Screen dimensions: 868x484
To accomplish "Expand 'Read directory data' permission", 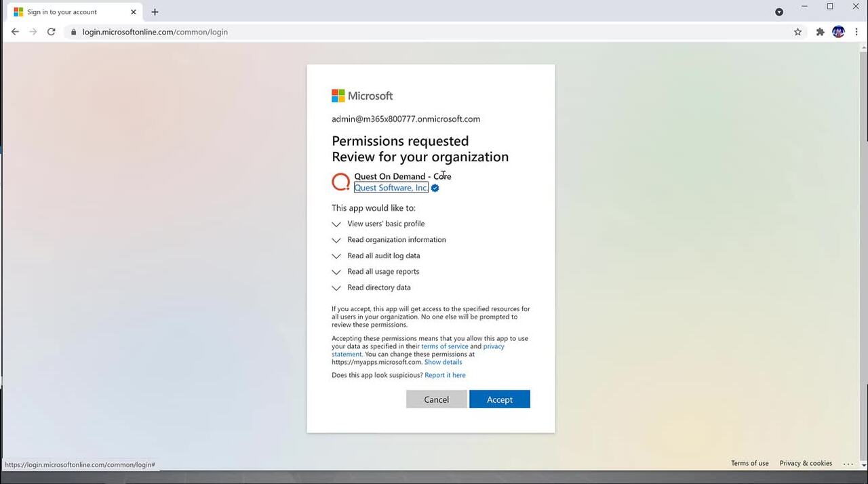I will point(336,288).
